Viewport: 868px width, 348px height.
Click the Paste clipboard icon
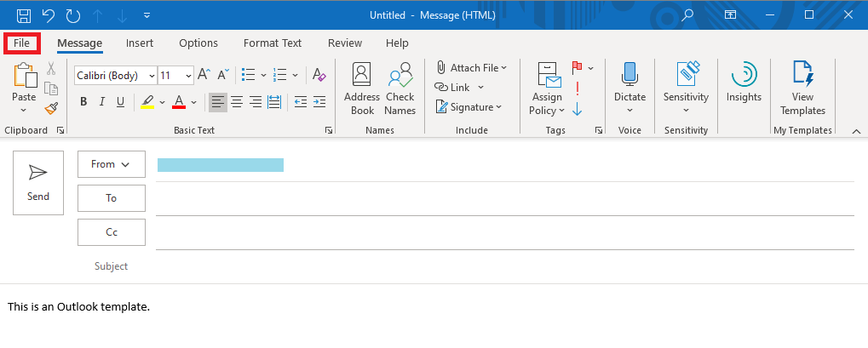(25, 77)
